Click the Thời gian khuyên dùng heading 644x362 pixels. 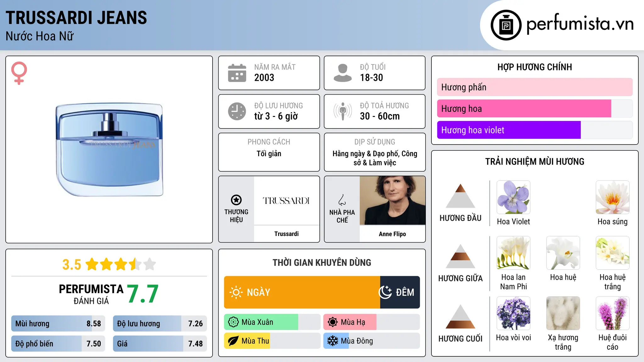tap(322, 263)
